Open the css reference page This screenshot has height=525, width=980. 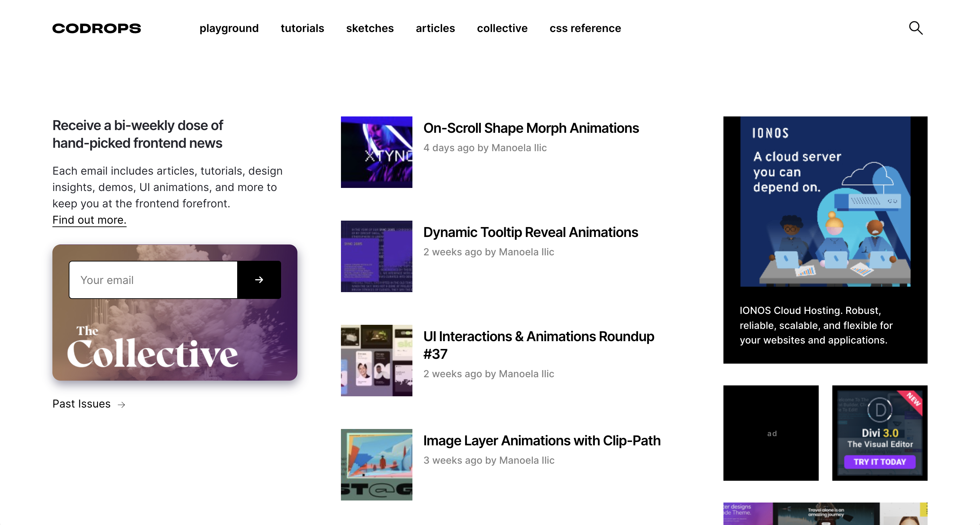point(585,28)
